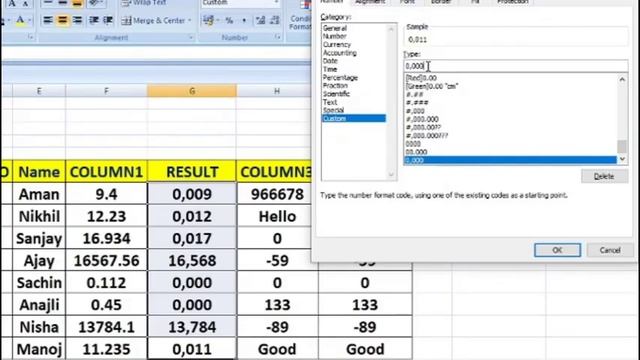
Task: Select column F header
Action: click(106, 91)
